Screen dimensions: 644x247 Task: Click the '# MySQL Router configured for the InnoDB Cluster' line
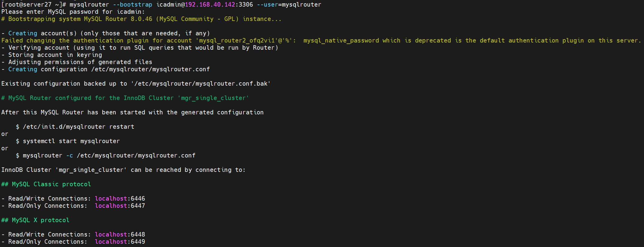[x=125, y=98]
